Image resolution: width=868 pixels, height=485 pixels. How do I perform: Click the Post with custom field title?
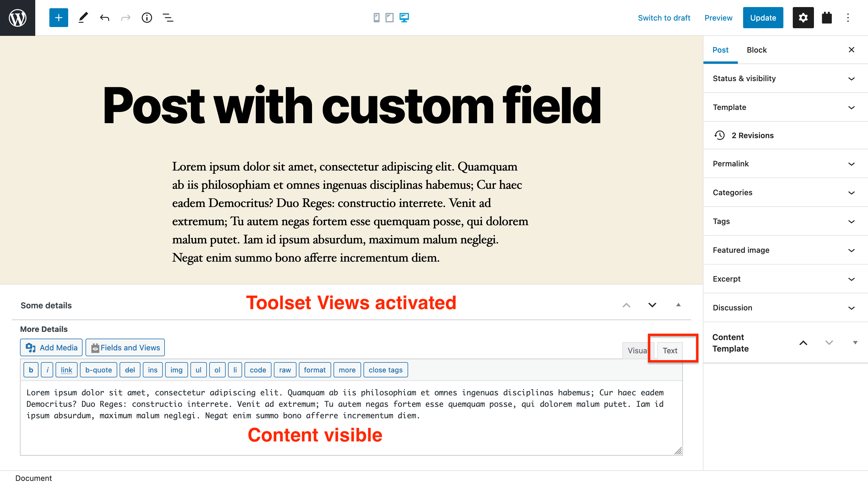351,105
